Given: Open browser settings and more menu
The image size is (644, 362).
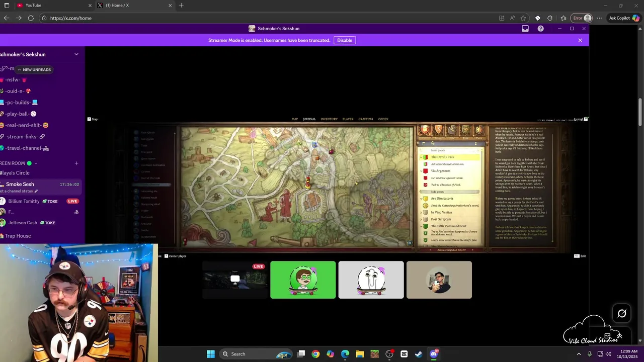Looking at the screenshot, I should pyautogui.click(x=599, y=18).
